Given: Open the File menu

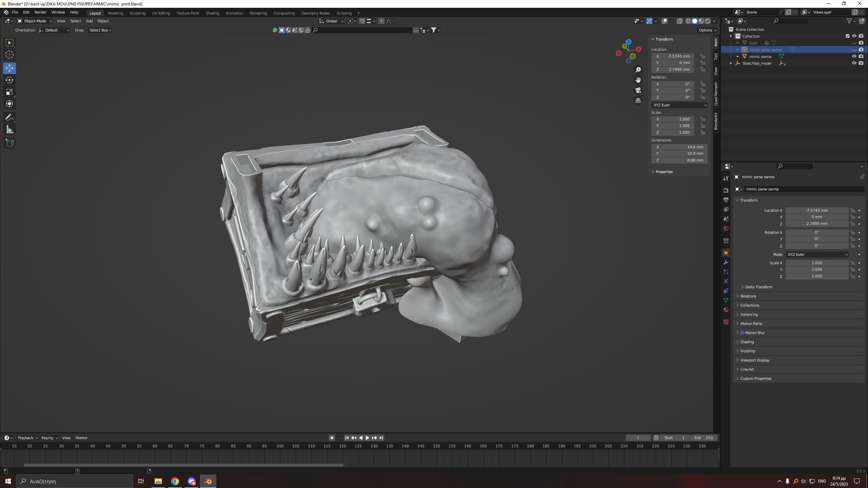Looking at the screenshot, I should coord(15,12).
